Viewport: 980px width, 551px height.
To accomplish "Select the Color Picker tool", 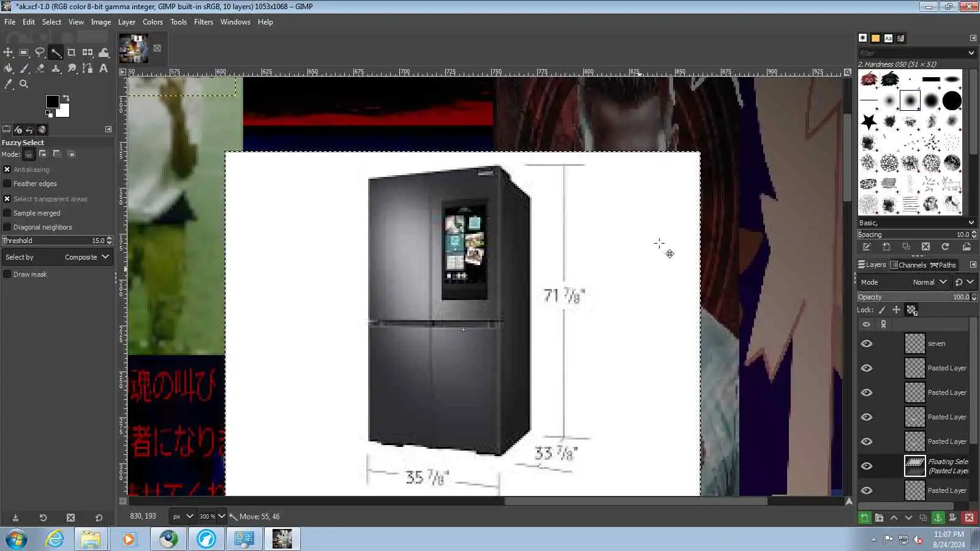I will click(x=8, y=84).
